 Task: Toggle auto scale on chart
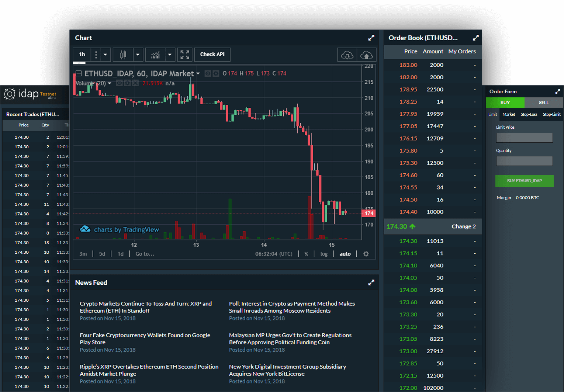(345, 254)
